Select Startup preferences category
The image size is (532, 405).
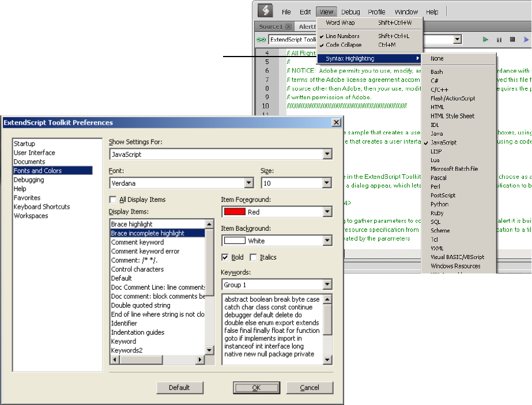tap(24, 144)
